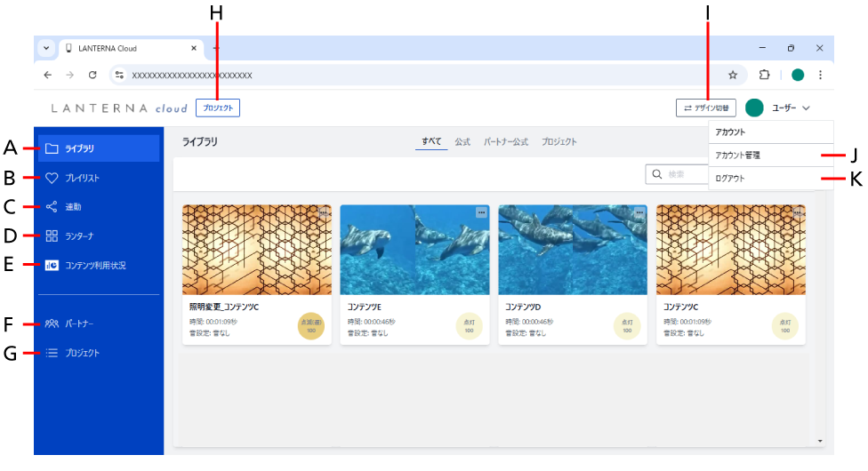Open more options on コンテンツE card
The height and width of the screenshot is (471, 868).
[x=481, y=212]
